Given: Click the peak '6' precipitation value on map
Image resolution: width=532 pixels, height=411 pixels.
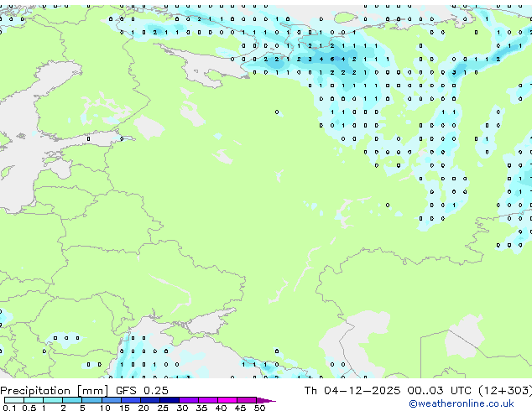Looking at the screenshot, I should [332, 59].
